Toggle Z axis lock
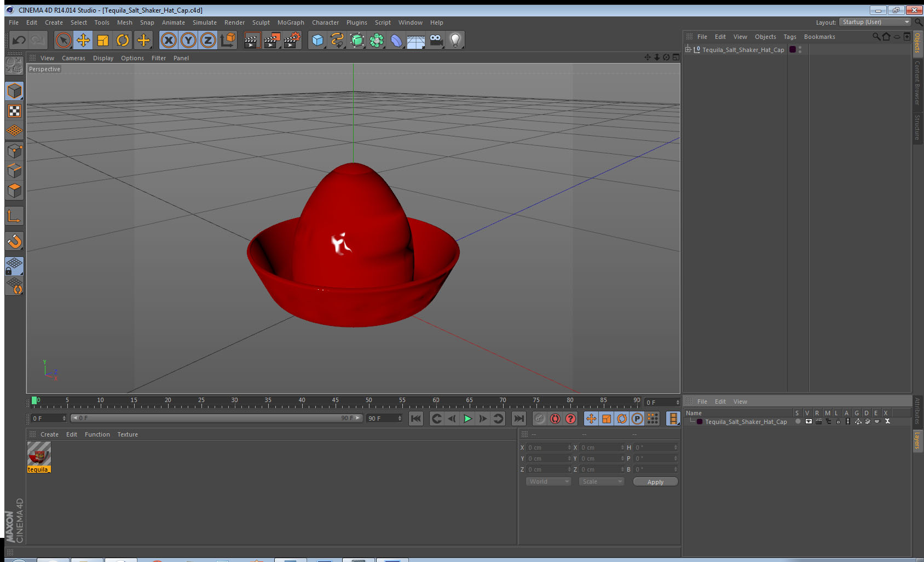 click(x=208, y=40)
